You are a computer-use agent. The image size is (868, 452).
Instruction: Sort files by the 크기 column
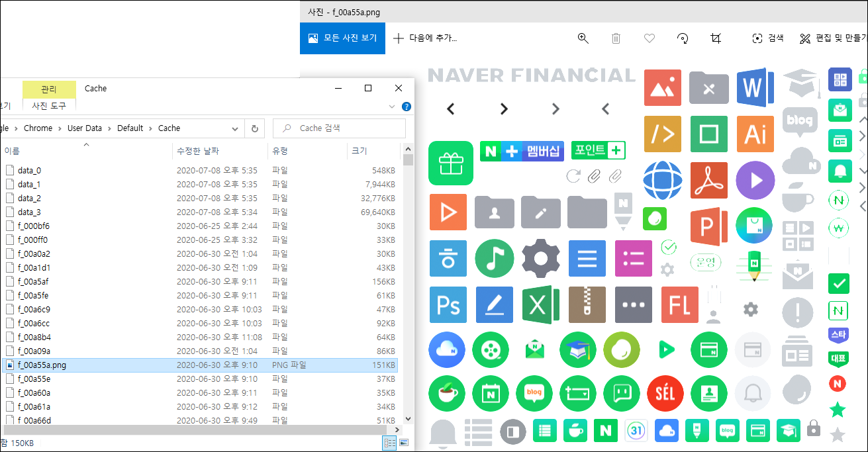point(373,151)
